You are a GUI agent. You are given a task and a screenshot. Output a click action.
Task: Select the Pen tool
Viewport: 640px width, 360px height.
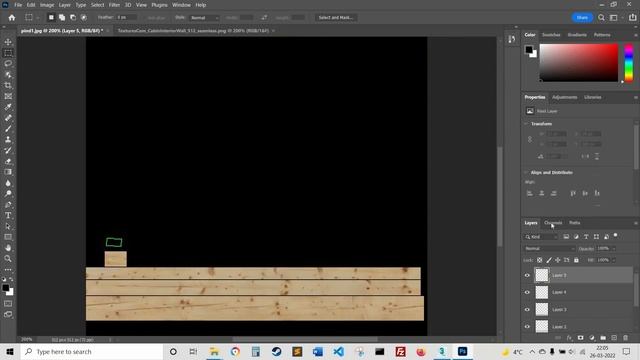(x=8, y=204)
